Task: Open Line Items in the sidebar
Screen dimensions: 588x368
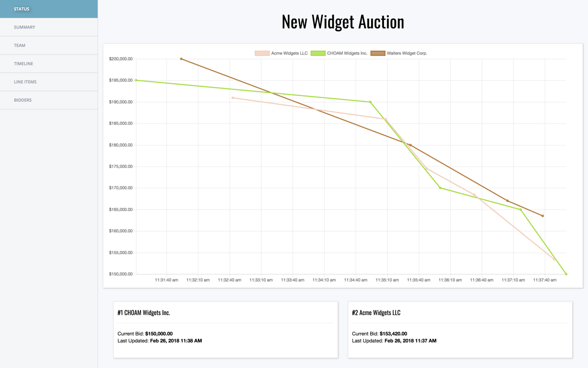Action: click(49, 82)
